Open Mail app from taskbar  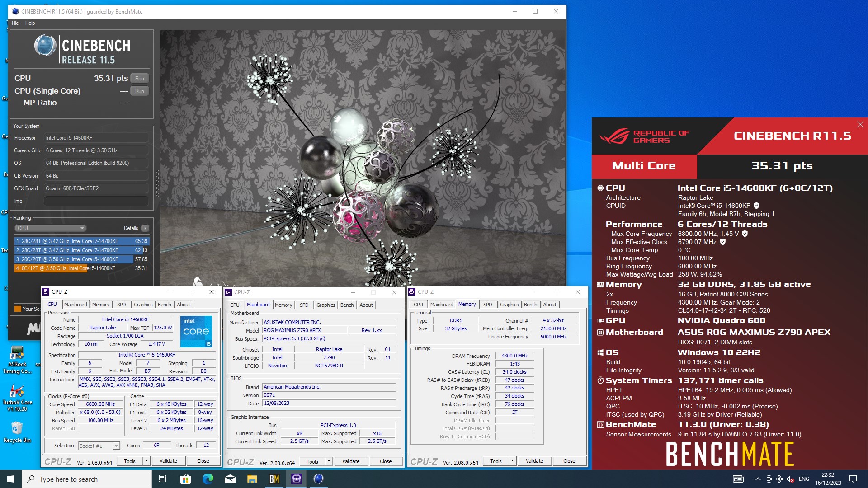point(230,479)
